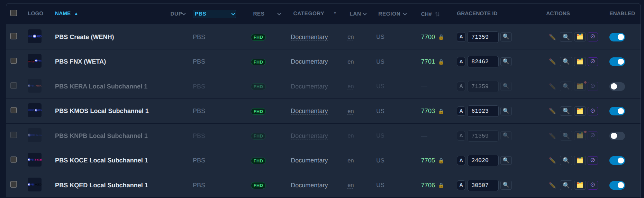Open the CATEGORY filter dropdown
The image size is (644, 198).
[x=314, y=13]
